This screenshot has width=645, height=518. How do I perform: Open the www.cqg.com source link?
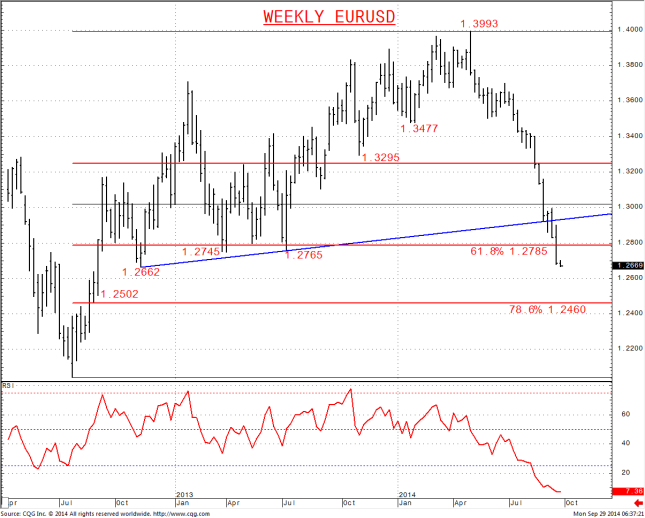181,514
